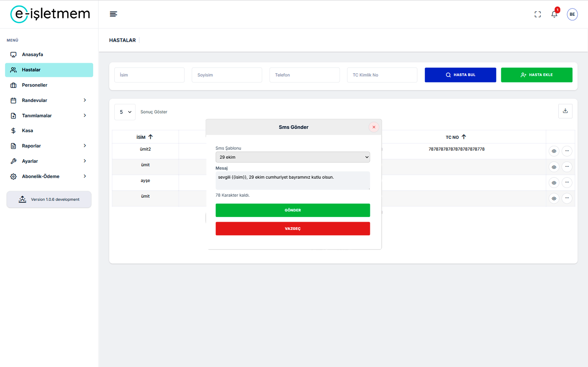The width and height of the screenshot is (588, 367).
Task: Click TC number 7878787878787878787778
Action: (456, 149)
